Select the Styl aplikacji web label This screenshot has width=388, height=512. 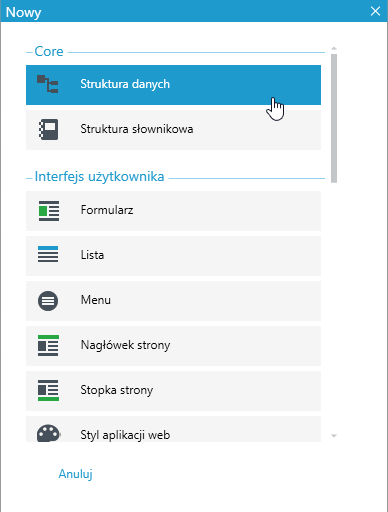click(x=125, y=435)
